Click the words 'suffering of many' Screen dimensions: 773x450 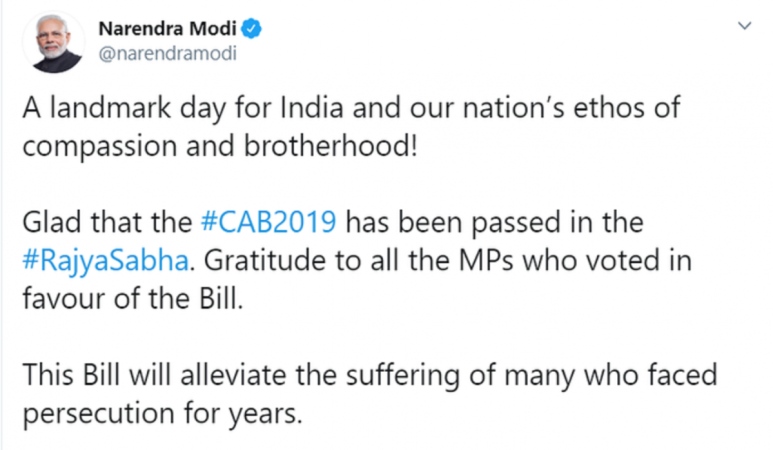[x=460, y=377]
